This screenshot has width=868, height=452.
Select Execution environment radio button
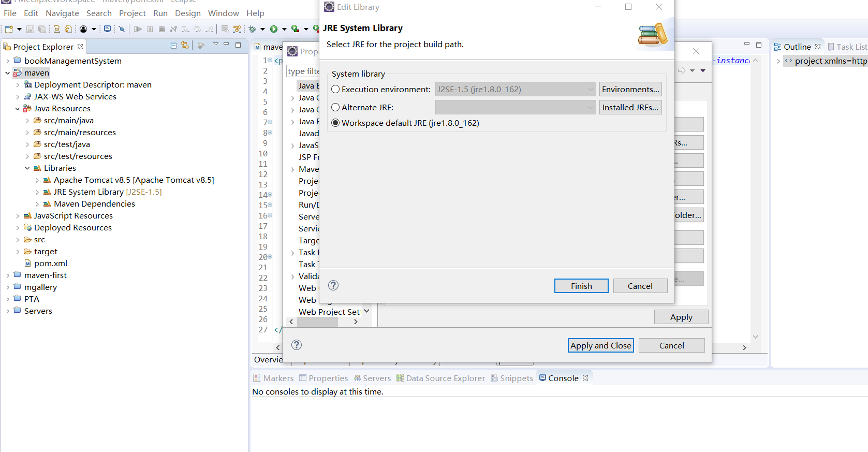pos(335,89)
